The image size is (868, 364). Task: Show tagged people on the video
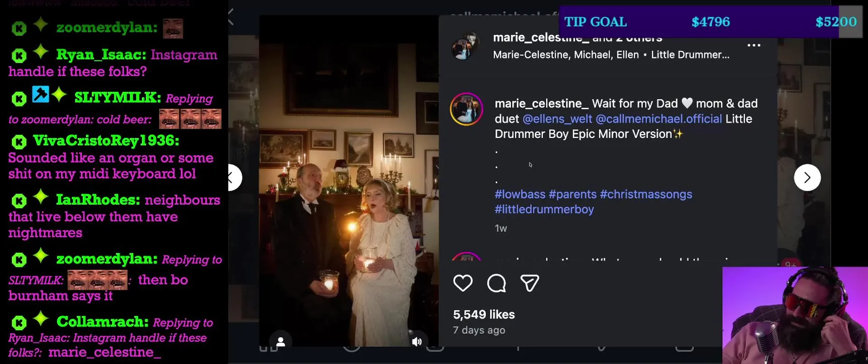pyautogui.click(x=281, y=342)
